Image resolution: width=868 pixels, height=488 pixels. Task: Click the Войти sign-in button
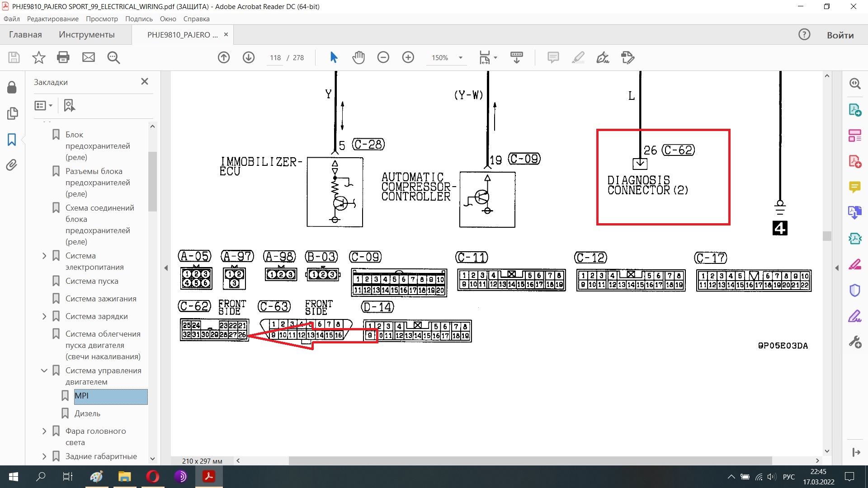[840, 35]
